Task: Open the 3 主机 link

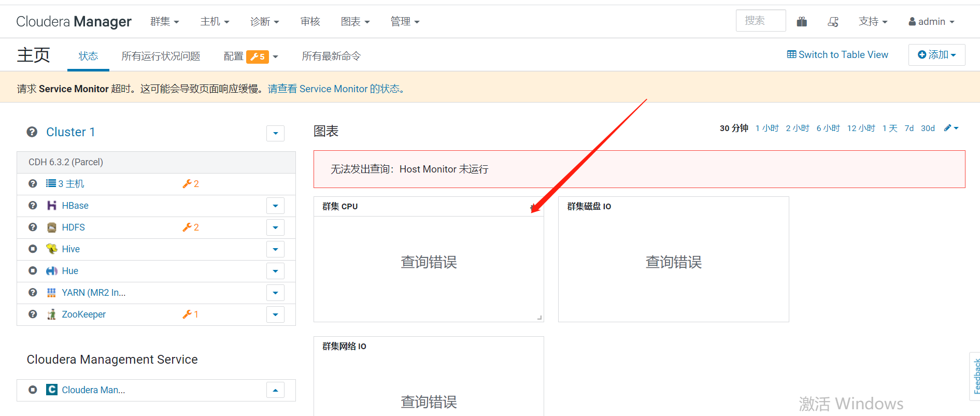Action: click(71, 184)
